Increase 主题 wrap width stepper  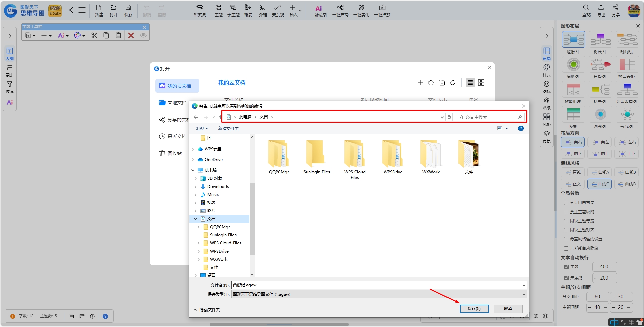[x=613, y=267]
